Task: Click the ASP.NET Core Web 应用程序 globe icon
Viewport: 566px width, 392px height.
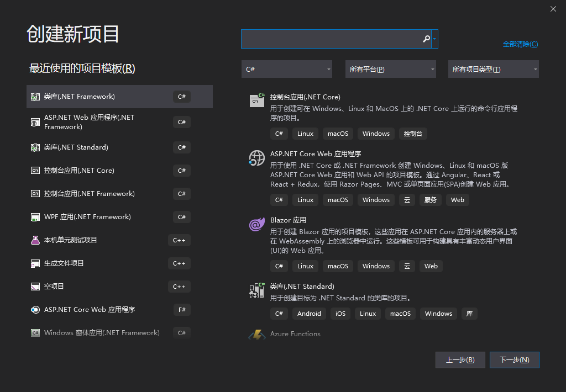Action: point(256,158)
